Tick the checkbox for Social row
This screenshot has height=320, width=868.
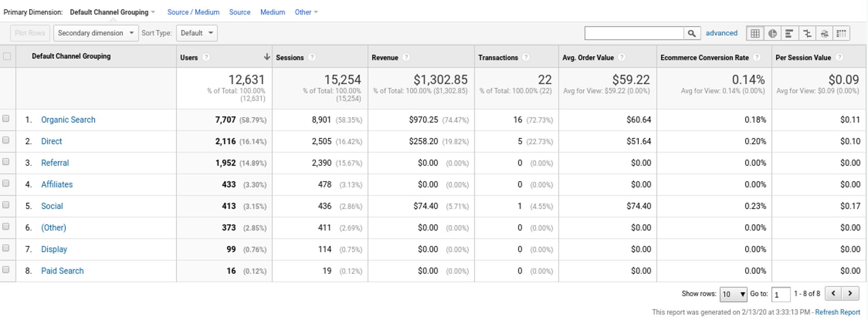[6, 205]
